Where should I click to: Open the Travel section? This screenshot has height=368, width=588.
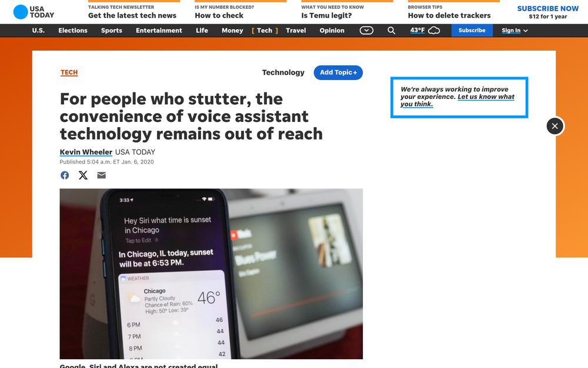click(296, 31)
